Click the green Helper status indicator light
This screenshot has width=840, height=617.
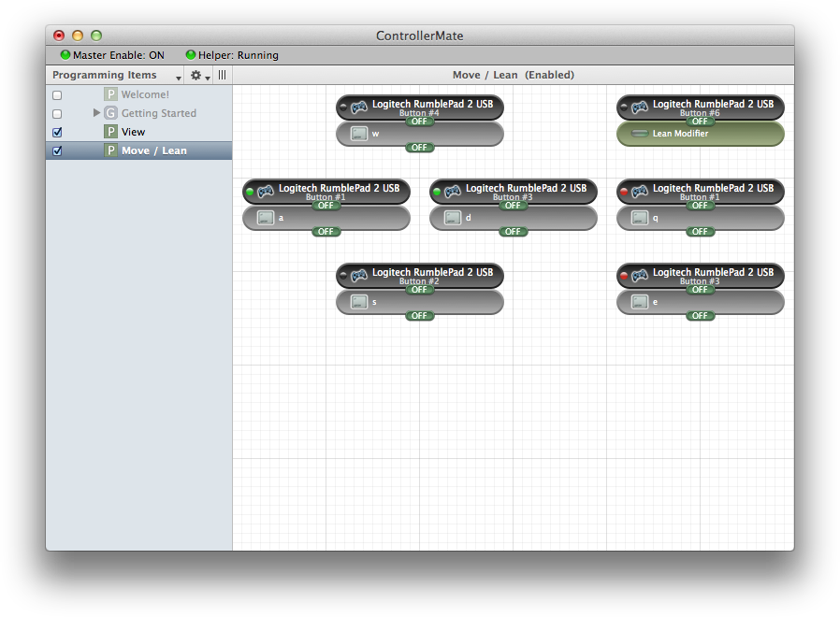click(x=190, y=54)
